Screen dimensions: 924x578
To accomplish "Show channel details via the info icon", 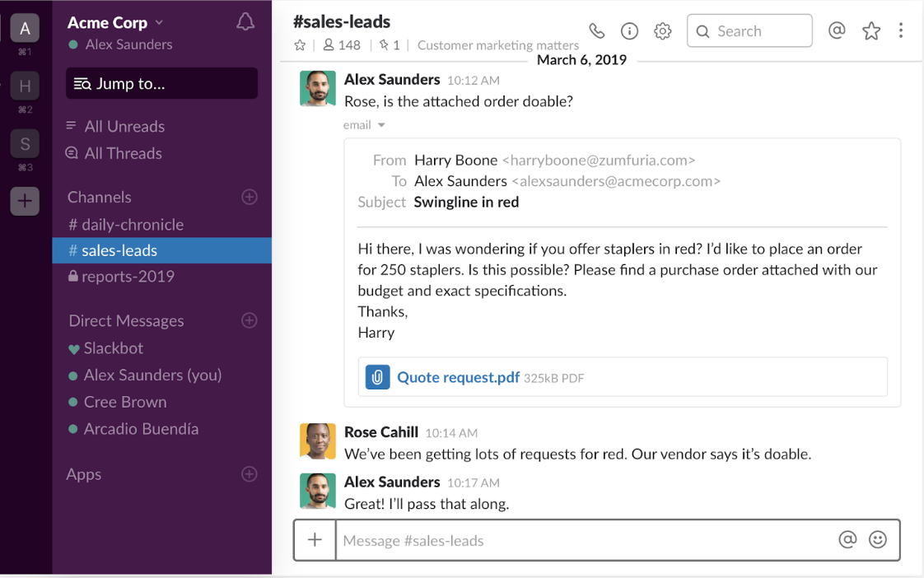I will point(629,30).
